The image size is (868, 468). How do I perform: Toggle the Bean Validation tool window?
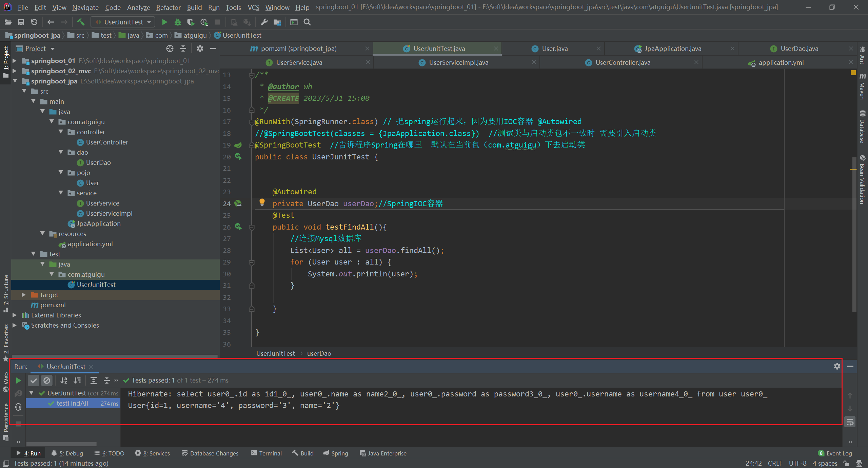[x=862, y=180]
